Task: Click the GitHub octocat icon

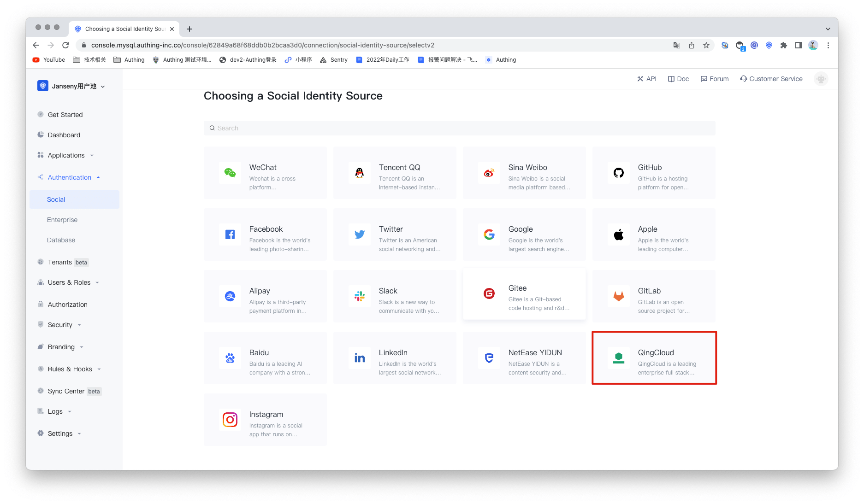Action: (x=619, y=173)
